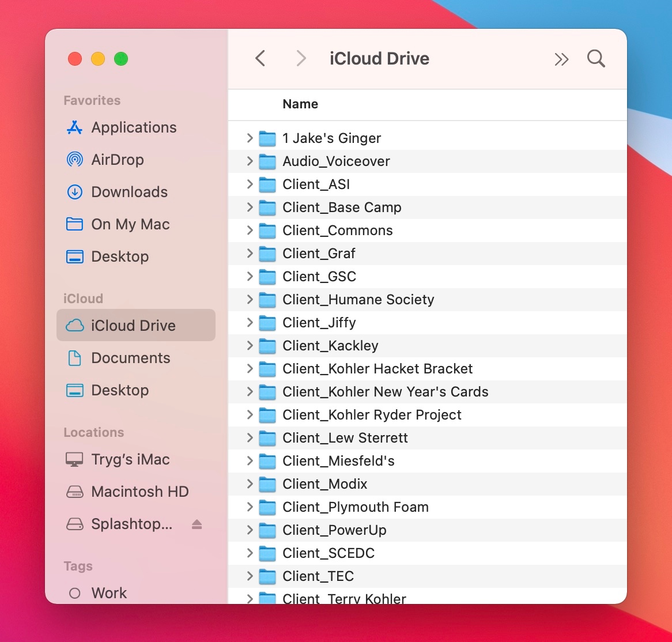Expand the Client_Humane Society folder
Screen dimensions: 672x642
coord(250,299)
